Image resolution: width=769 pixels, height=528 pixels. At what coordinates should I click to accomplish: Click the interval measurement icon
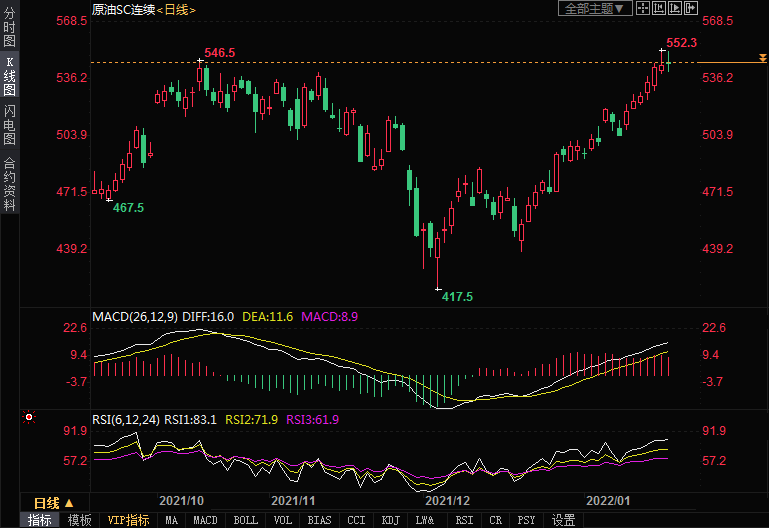coord(659,9)
